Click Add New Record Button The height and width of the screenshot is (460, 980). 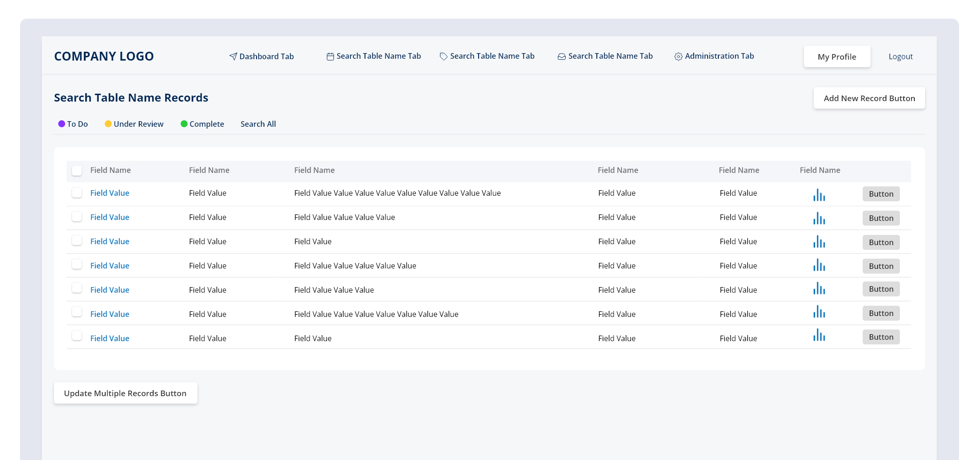click(869, 98)
